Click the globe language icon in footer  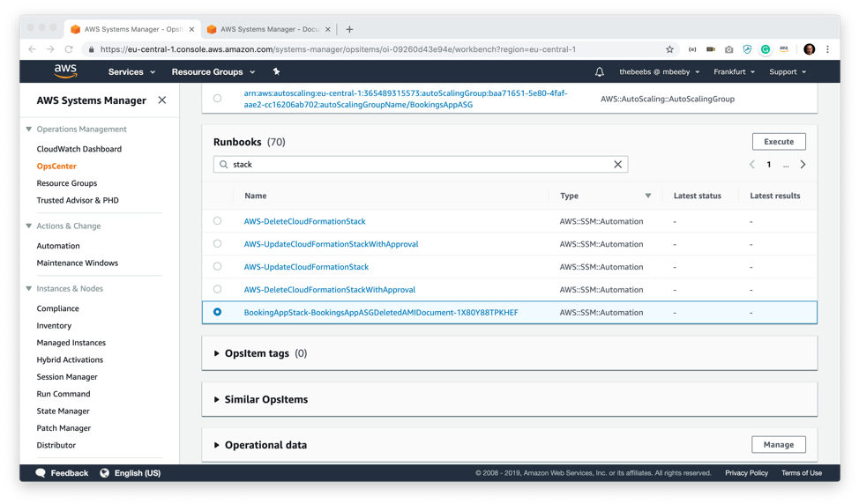(x=105, y=473)
